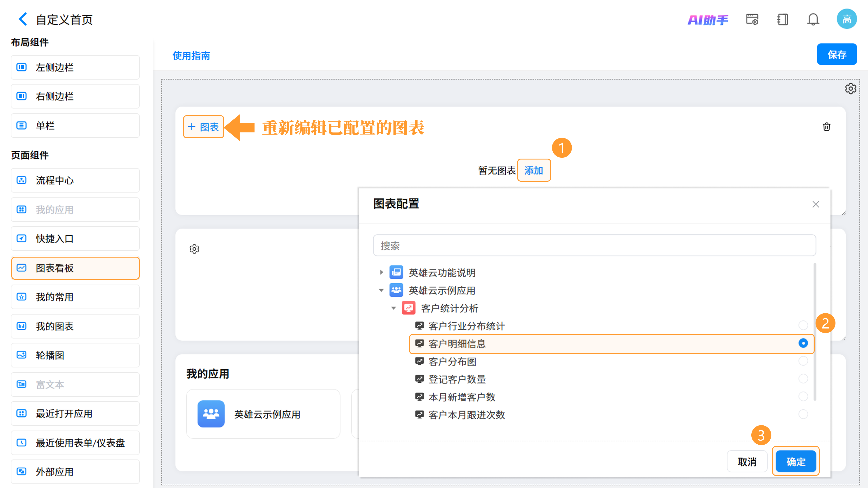Click the 保存 button
This screenshot has height=488, width=868.
click(x=837, y=54)
